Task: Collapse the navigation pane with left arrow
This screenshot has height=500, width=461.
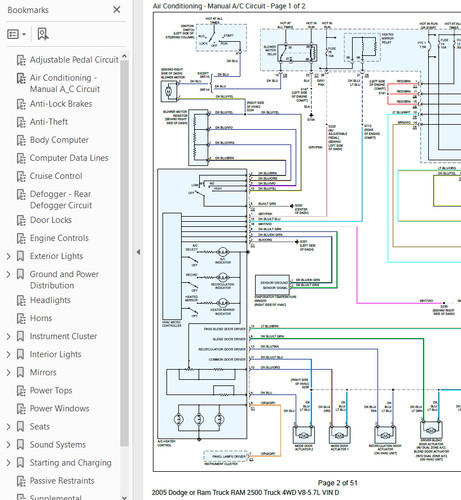Action: 138,252
